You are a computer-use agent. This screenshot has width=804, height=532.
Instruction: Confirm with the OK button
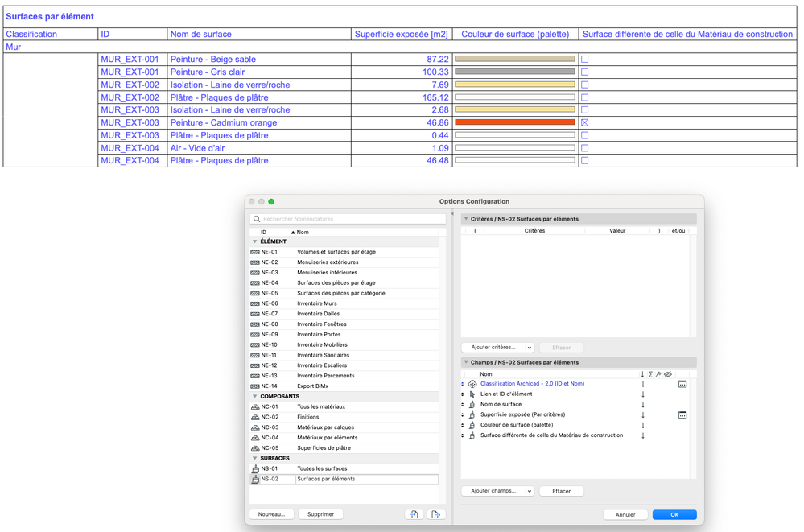pos(674,514)
